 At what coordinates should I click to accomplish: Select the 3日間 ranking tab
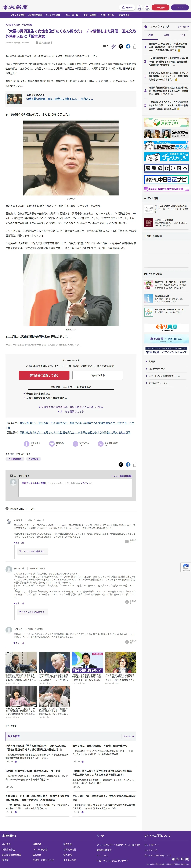tap(150, 35)
